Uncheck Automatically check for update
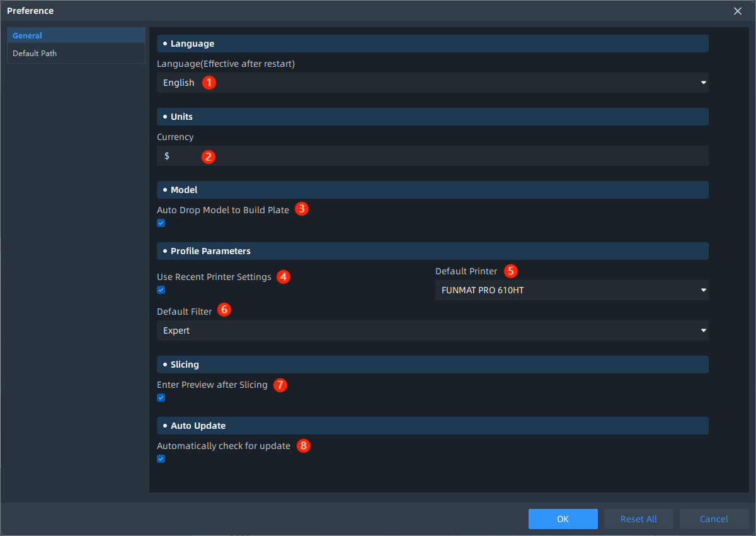 (x=161, y=459)
